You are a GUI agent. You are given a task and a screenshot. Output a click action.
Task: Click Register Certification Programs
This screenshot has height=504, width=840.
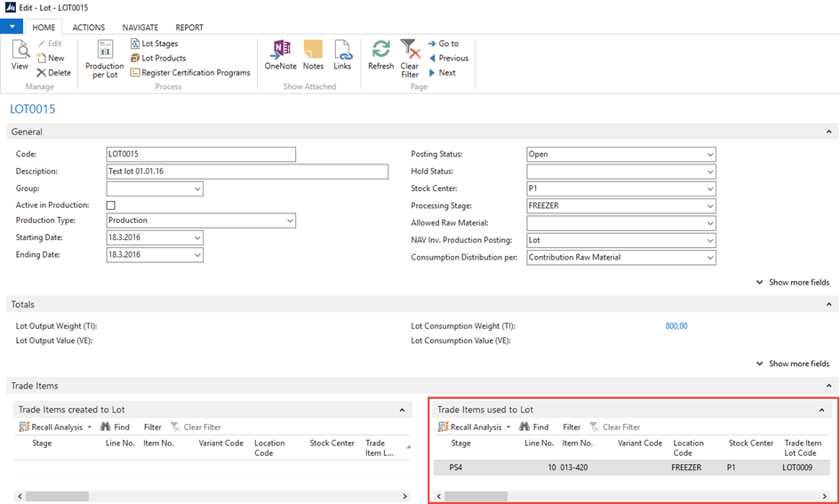tap(190, 72)
